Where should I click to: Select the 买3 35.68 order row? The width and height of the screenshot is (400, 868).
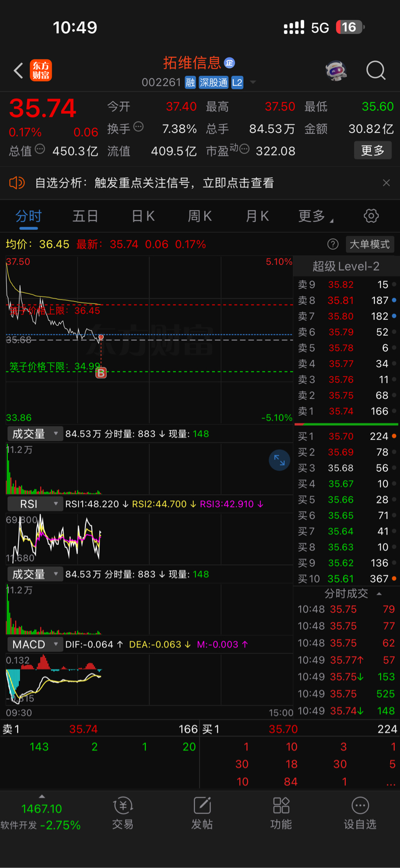[x=346, y=468]
